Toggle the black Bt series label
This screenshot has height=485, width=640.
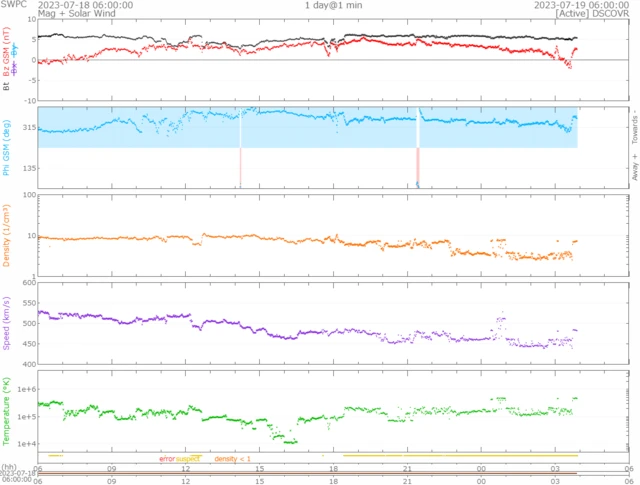[6, 87]
